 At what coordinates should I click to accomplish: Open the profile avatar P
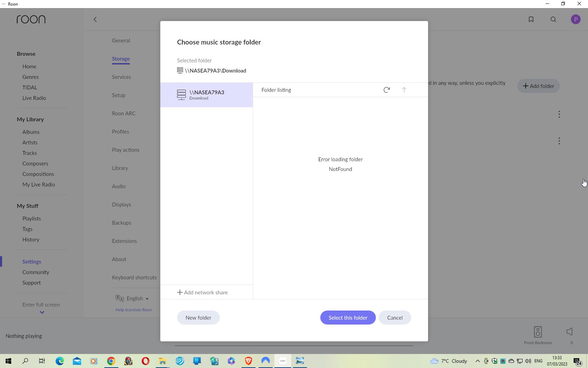point(576,19)
